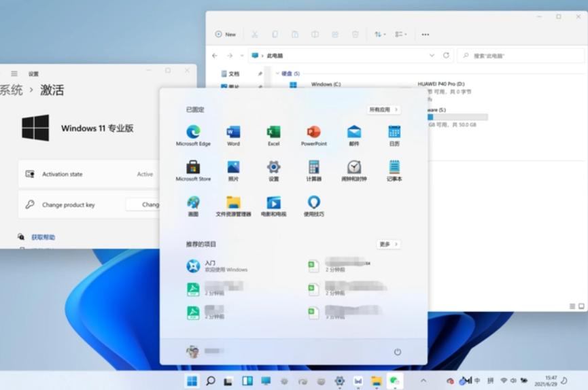The width and height of the screenshot is (588, 390).
Task: Click 所有应用 All apps button
Action: (x=383, y=109)
